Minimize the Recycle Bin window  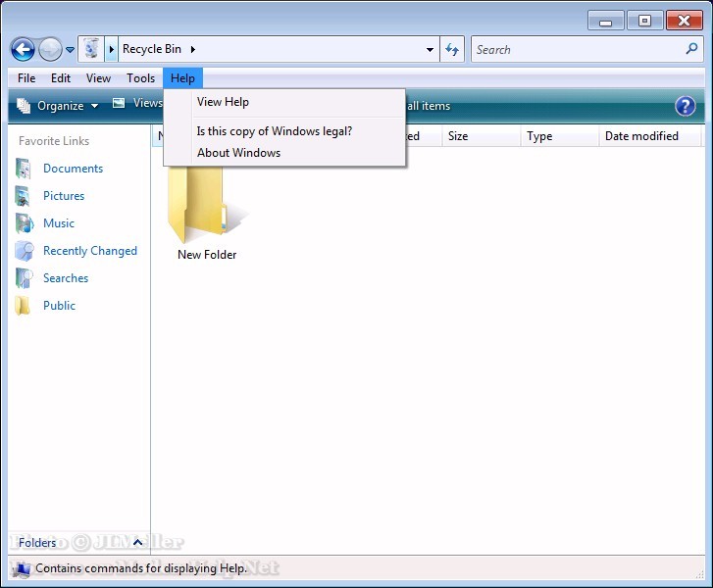click(605, 22)
